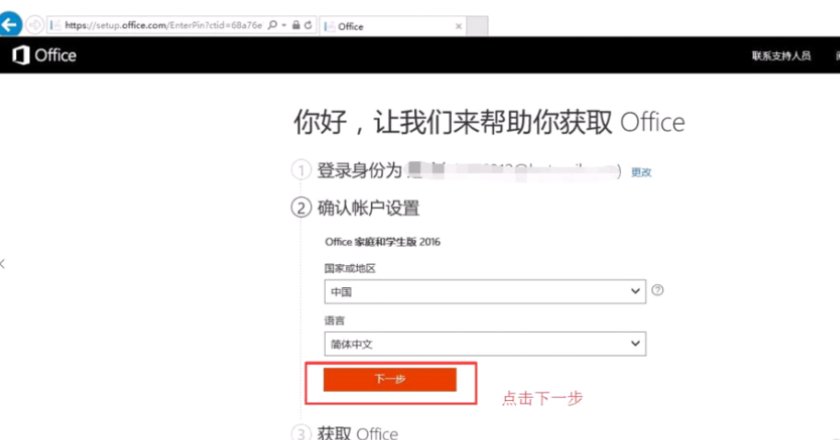Screen dimensions: 840x440
Task: Click the orange 下一步 button
Action: pos(390,379)
